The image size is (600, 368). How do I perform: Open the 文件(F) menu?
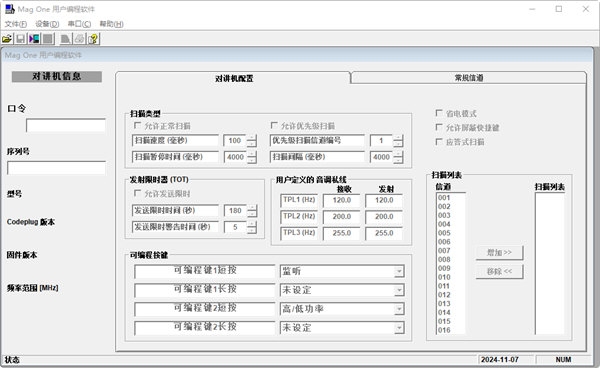16,24
